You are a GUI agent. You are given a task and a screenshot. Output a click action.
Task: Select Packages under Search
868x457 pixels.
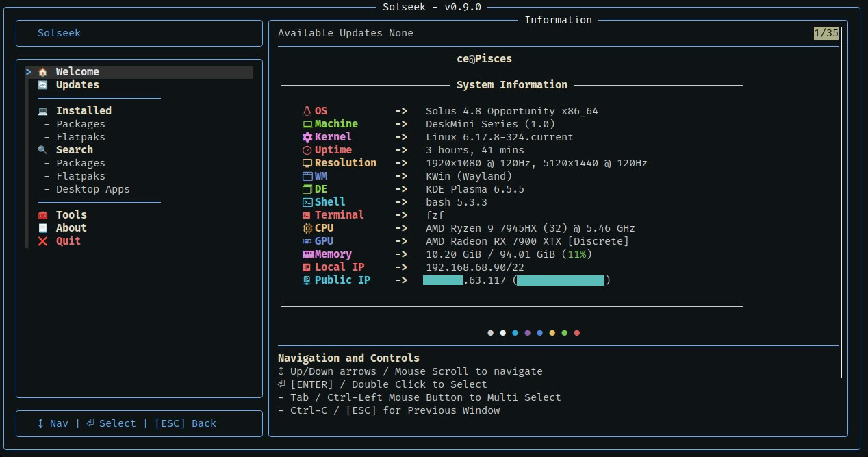pyautogui.click(x=80, y=163)
